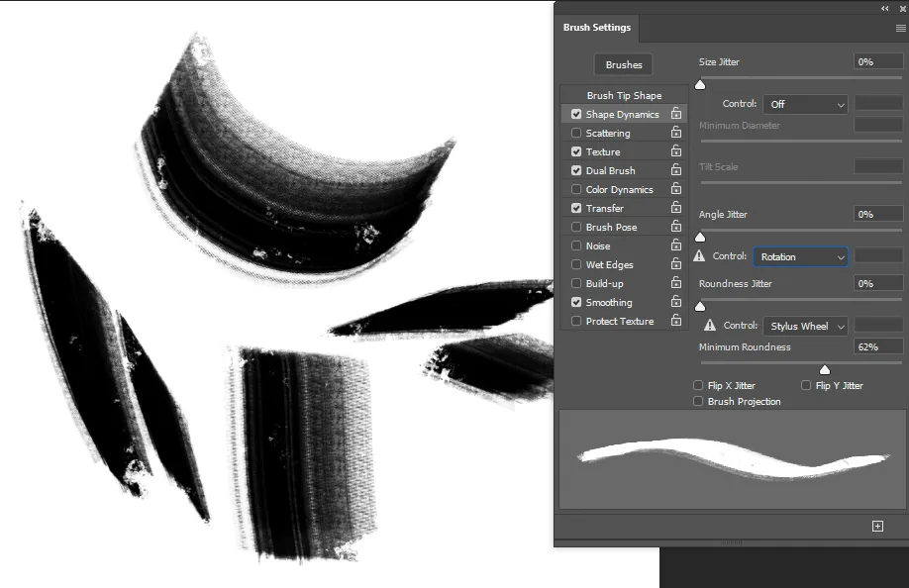Open Roundness Control dropdown showing Stylus Wheel
This screenshot has height=588, width=909.
click(806, 326)
